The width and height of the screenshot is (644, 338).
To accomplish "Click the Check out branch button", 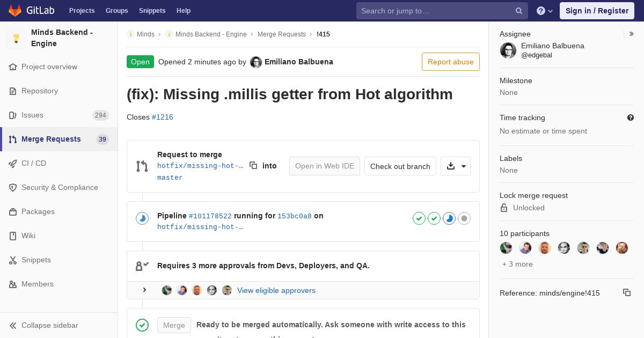I will coord(400,166).
